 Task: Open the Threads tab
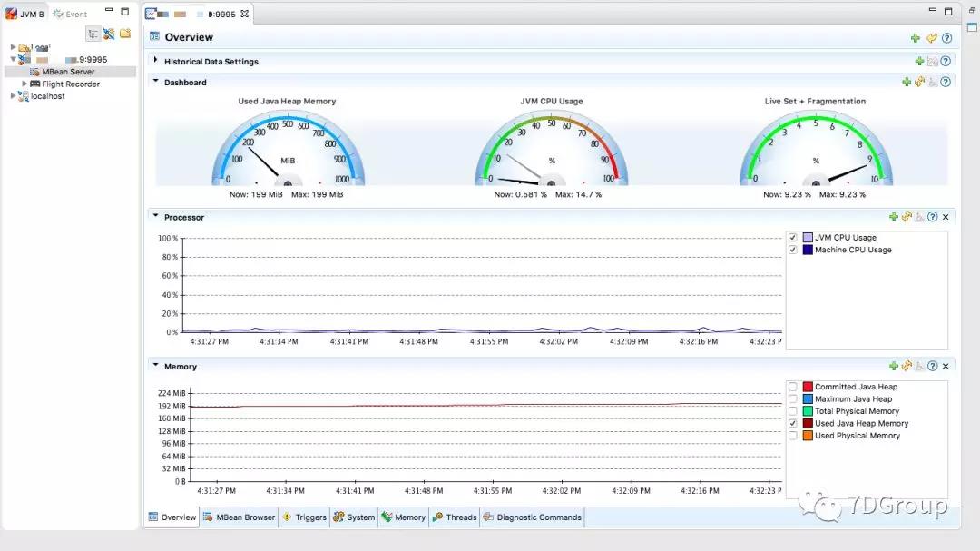[455, 517]
